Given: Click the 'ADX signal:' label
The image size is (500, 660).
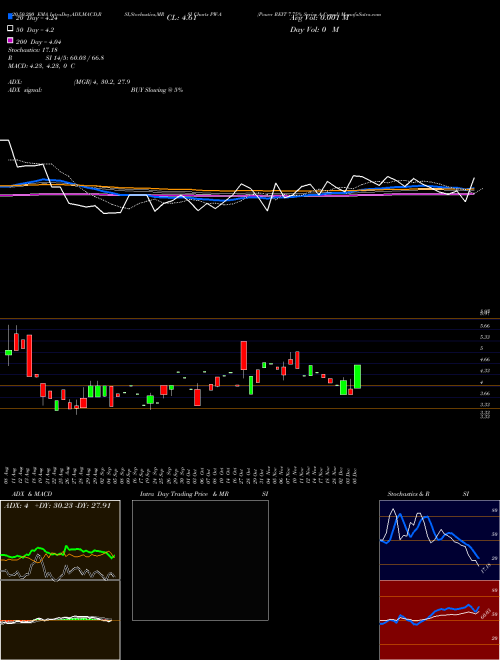Looking at the screenshot, I should (25, 90).
